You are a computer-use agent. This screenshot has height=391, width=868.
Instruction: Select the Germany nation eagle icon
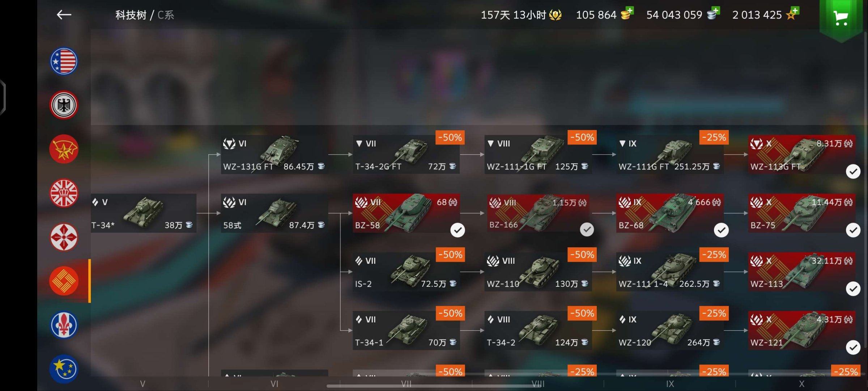tap(64, 105)
